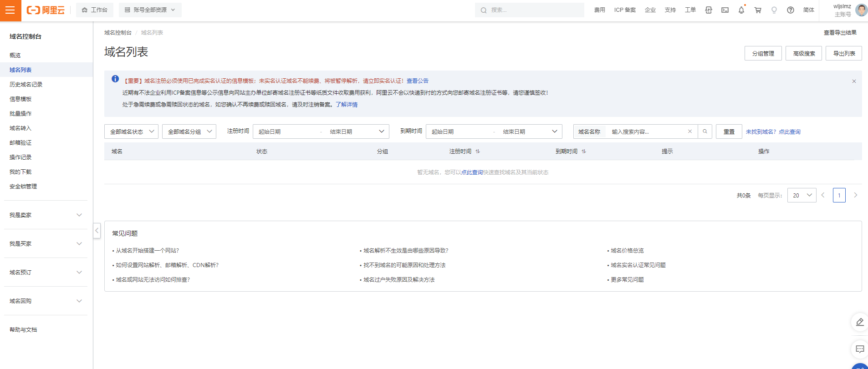Open the help question mark icon
The height and width of the screenshot is (369, 868).
pyautogui.click(x=791, y=10)
